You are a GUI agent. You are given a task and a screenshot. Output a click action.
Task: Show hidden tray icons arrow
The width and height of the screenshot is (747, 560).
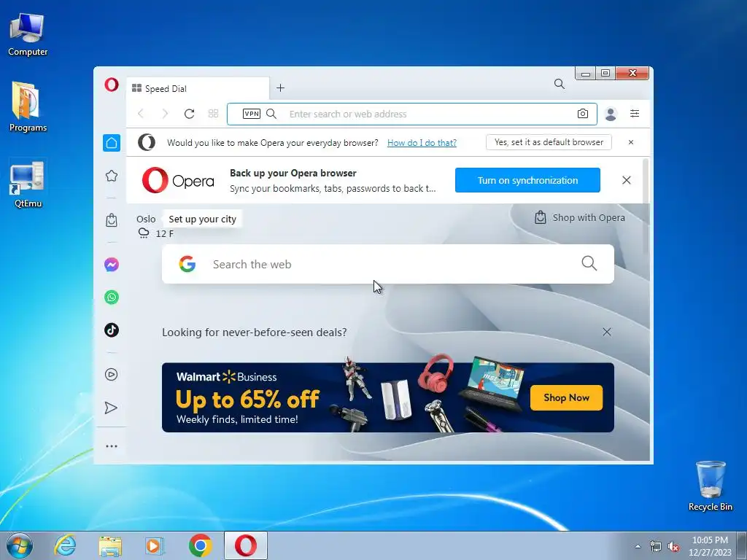coord(638,546)
